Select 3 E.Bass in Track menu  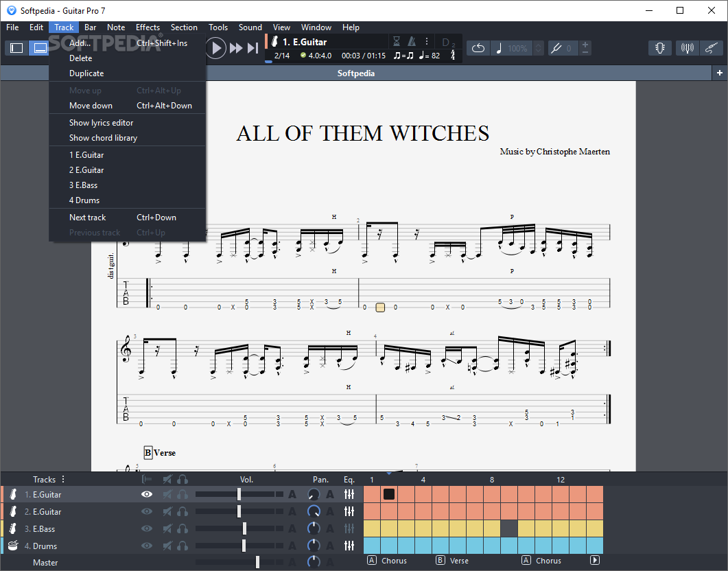[x=127, y=185]
